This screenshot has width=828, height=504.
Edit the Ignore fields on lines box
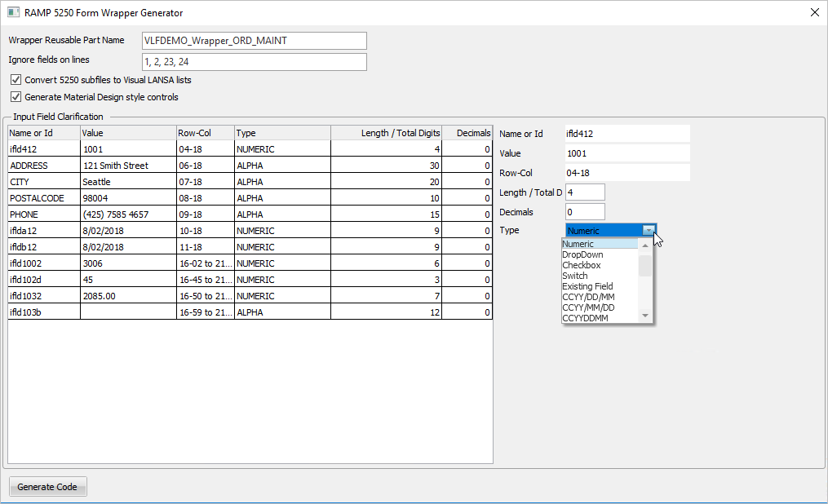pos(254,62)
